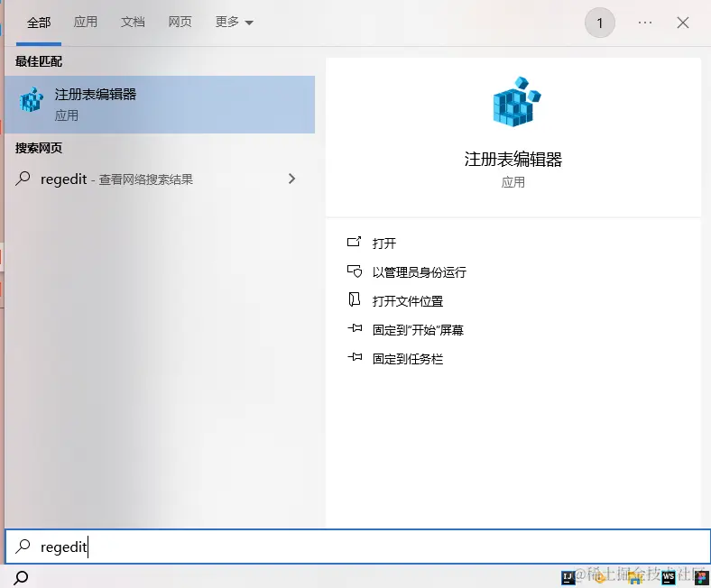This screenshot has height=588, width=711.
Task: Click the 注册表编辑器 title in the details pane
Action: [512, 159]
